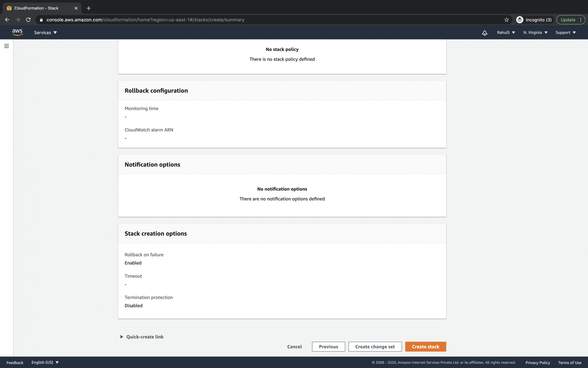Click the Rollback on failure label
The width and height of the screenshot is (588, 368).
[144, 255]
